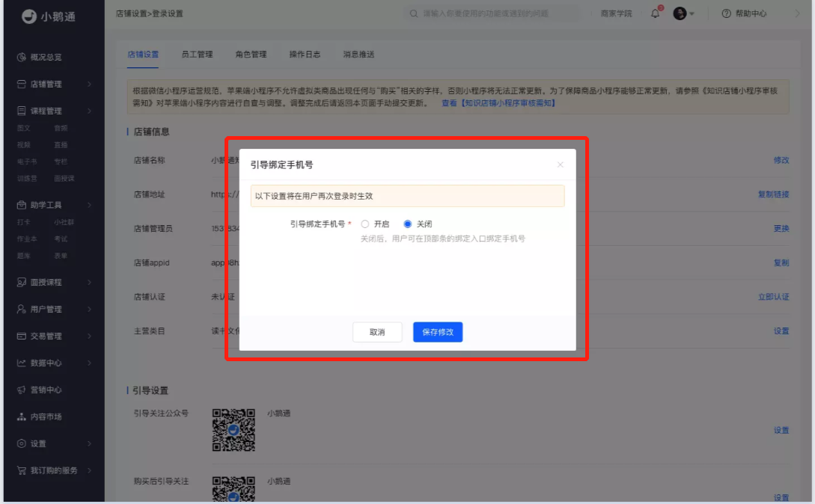Screen dimensions: 815x504
Task: Click the 课程管理 document icon
Action: [x=21, y=111]
